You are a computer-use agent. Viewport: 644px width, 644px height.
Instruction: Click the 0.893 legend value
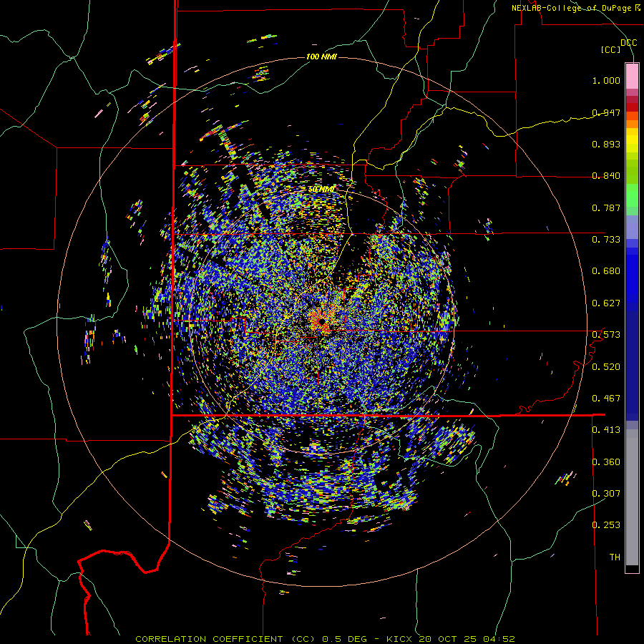tap(606, 144)
